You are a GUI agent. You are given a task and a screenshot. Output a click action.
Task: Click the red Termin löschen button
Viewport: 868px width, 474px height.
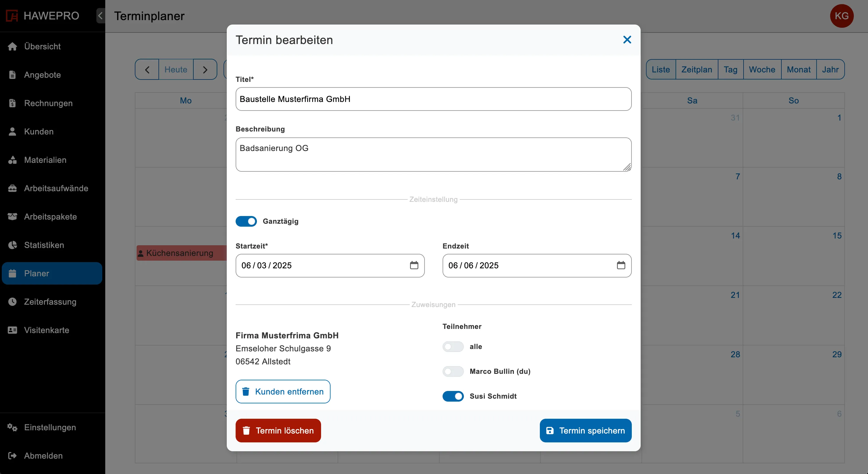[x=278, y=431]
